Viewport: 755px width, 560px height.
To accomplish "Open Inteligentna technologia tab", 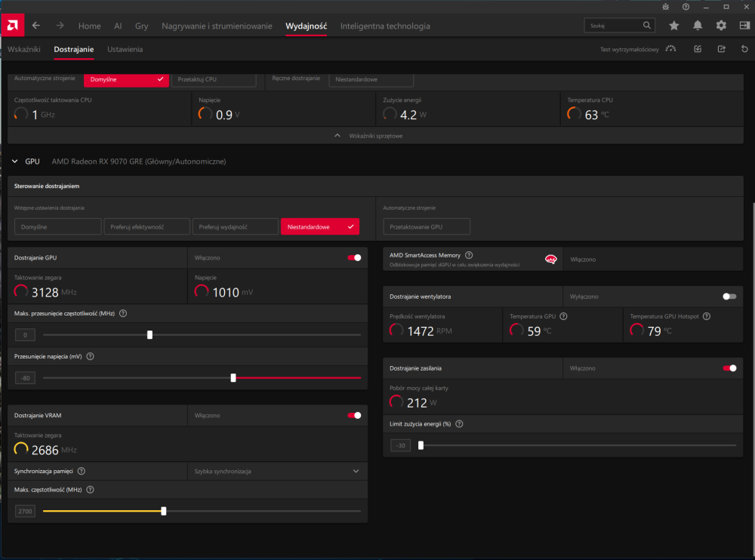I will [385, 26].
